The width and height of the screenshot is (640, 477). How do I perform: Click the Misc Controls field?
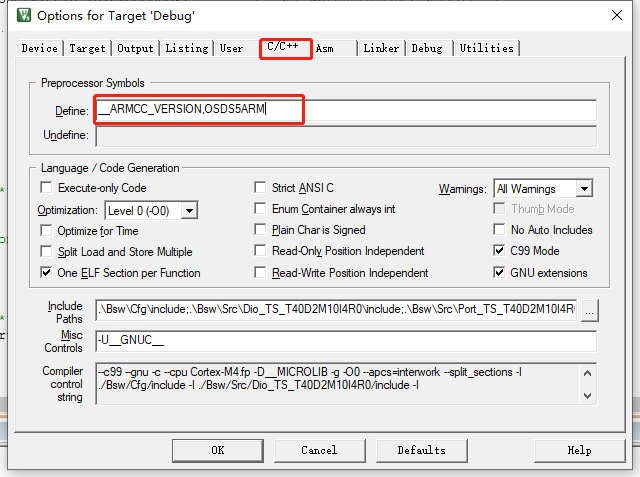[x=346, y=341]
